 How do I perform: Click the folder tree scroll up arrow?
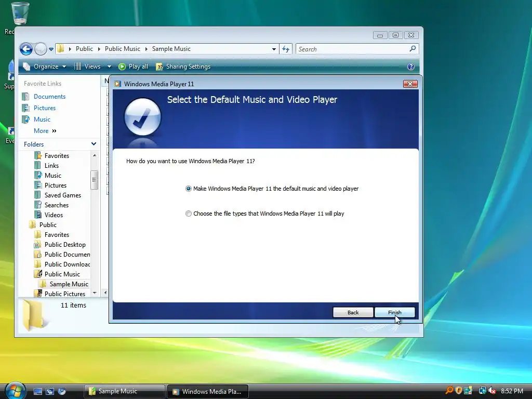click(x=95, y=155)
